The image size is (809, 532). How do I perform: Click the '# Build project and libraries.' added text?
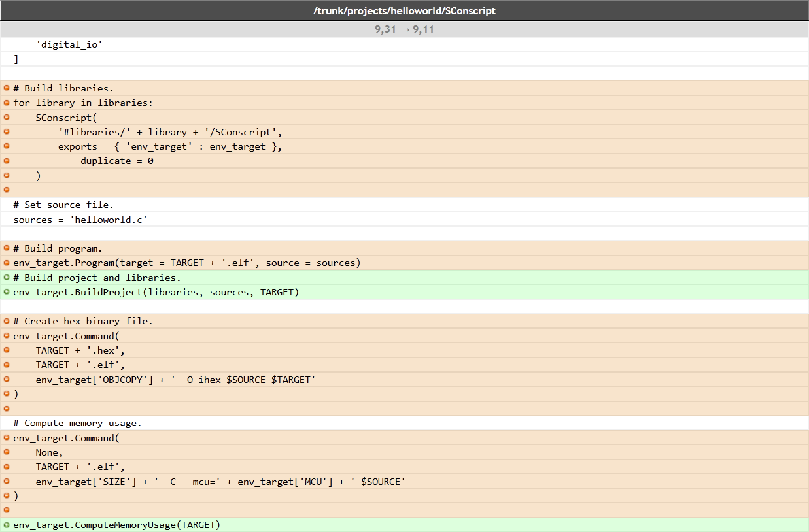pos(97,278)
